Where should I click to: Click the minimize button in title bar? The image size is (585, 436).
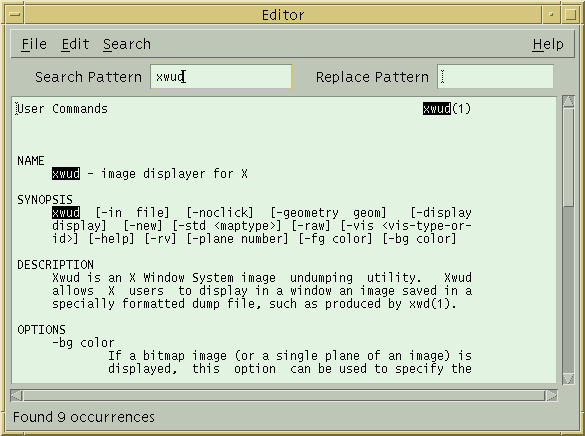(551, 15)
